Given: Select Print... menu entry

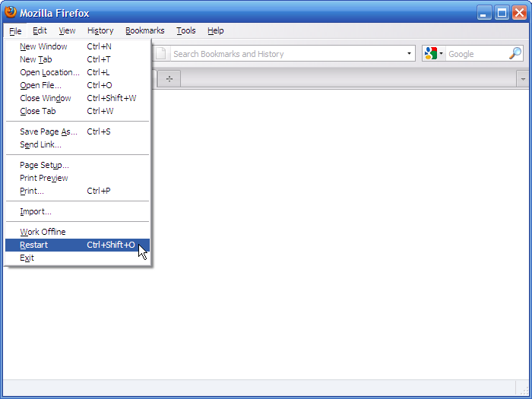Looking at the screenshot, I should 78,191.
